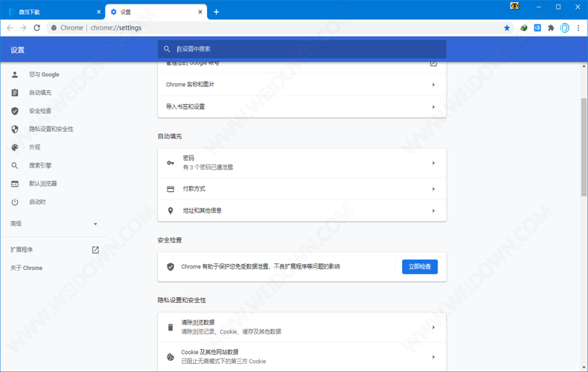Click the Chrome menu three-dot icon
588x372 pixels.
(578, 28)
